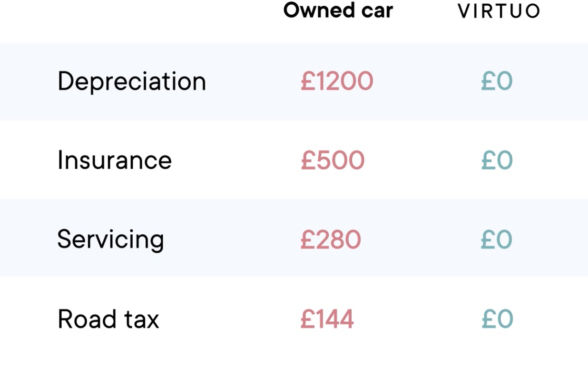Click Virtuo's £0 servicing value
Screen dimensions: 588x368
coord(497,239)
